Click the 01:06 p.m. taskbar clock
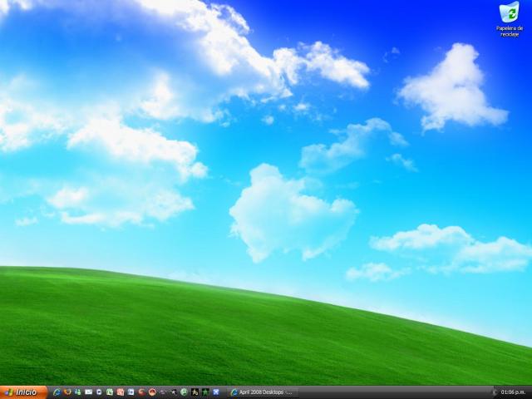This screenshot has width=532, height=399. [513, 392]
